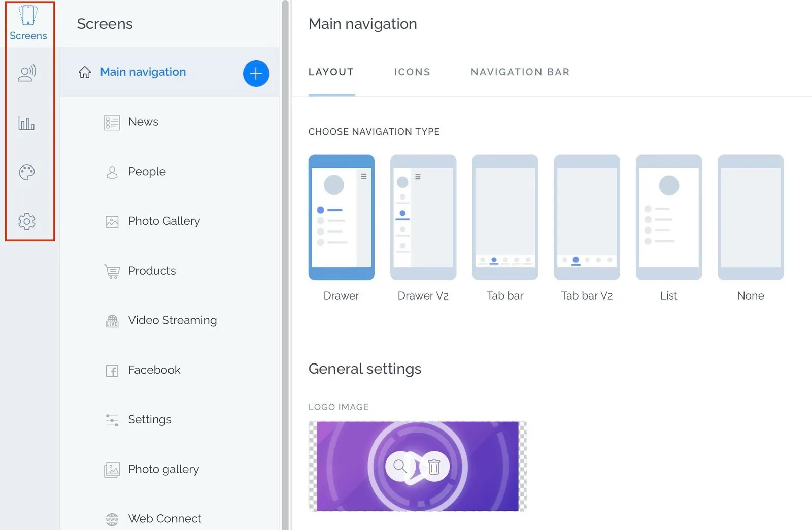Click the News screen list icon
Image resolution: width=812 pixels, height=530 pixels.
coord(112,122)
